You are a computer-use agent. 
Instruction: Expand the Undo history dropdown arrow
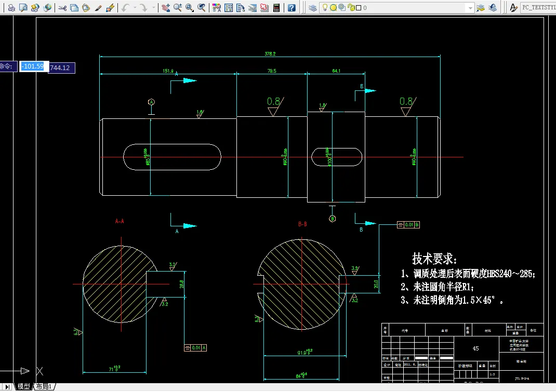(x=135, y=7)
